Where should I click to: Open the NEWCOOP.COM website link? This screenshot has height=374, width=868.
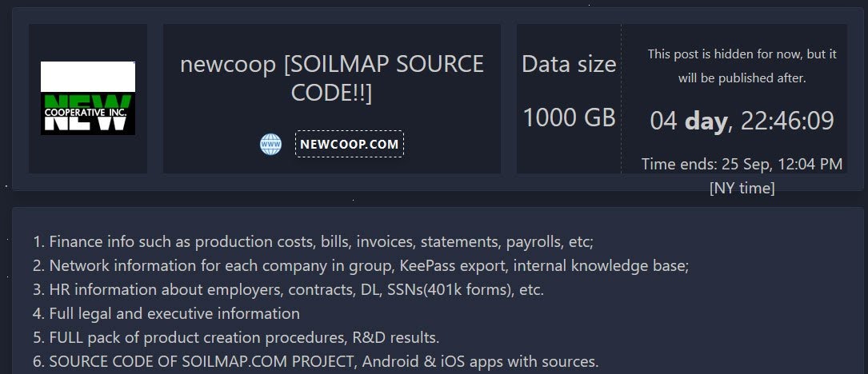pos(349,145)
